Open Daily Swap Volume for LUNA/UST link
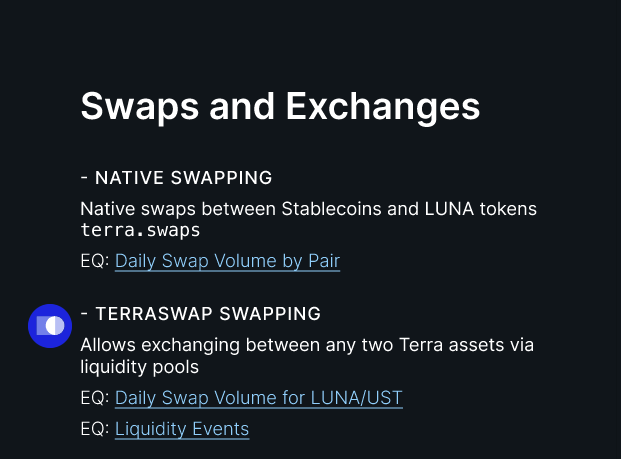The width and height of the screenshot is (621, 459). pyautogui.click(x=259, y=398)
